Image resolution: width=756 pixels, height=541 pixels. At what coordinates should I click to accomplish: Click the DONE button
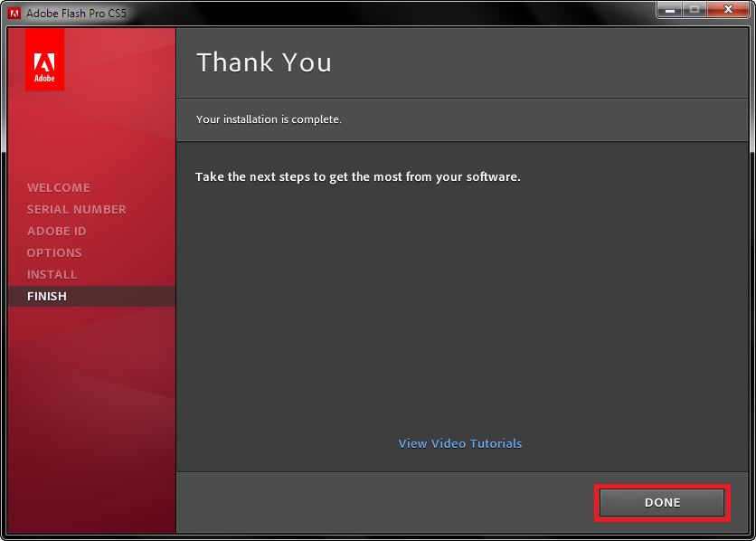662,502
